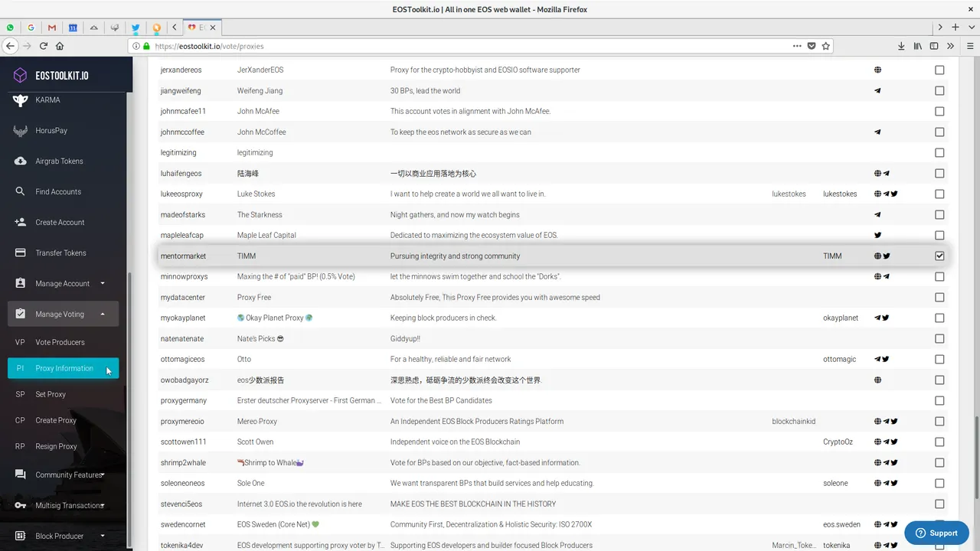Switch to the WhatsApp pinned tab

(10, 27)
